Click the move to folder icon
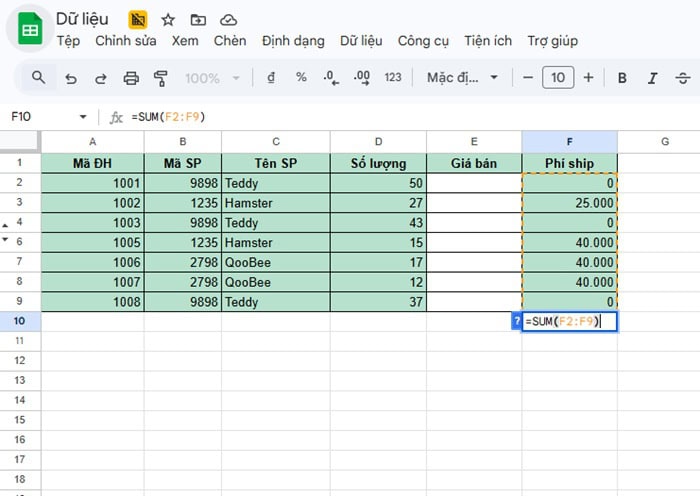Viewport: 700px width, 496px height. click(198, 19)
